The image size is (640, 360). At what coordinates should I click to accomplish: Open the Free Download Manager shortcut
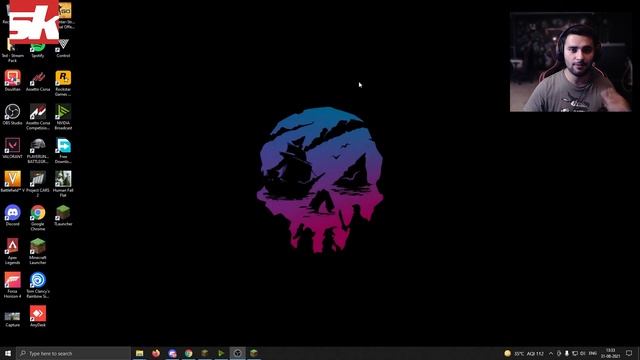(x=63, y=150)
